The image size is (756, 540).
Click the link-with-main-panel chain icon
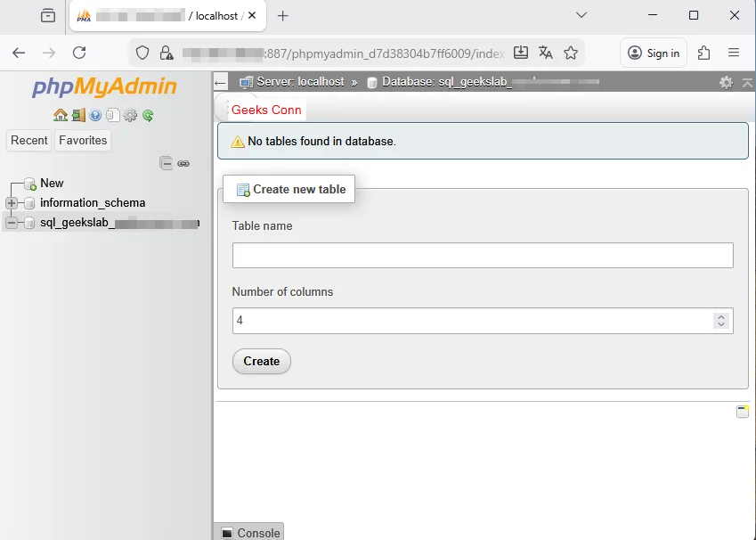[x=183, y=164]
